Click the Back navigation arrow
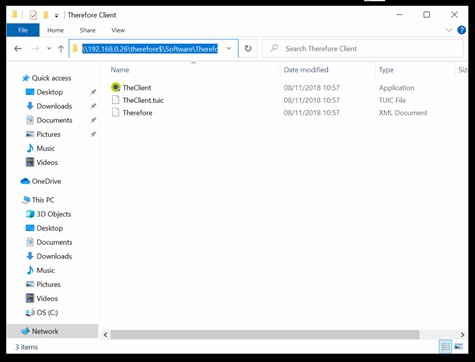The height and width of the screenshot is (362, 475). coord(18,49)
